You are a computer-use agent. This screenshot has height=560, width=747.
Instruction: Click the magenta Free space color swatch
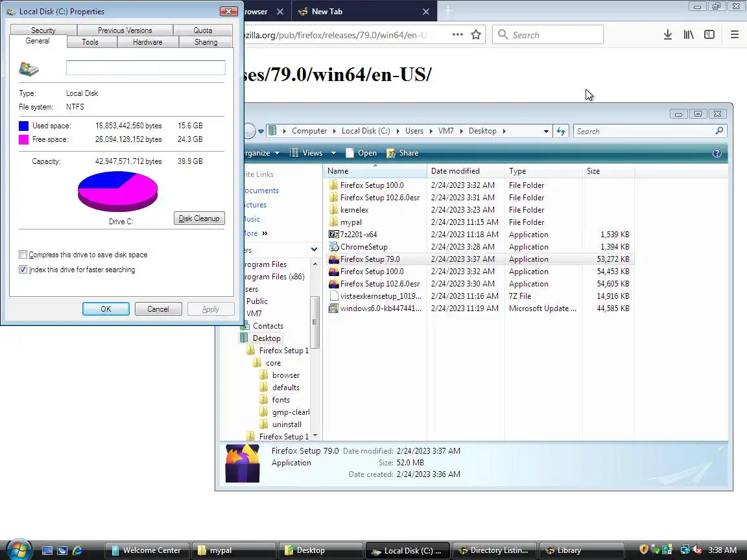point(23,139)
